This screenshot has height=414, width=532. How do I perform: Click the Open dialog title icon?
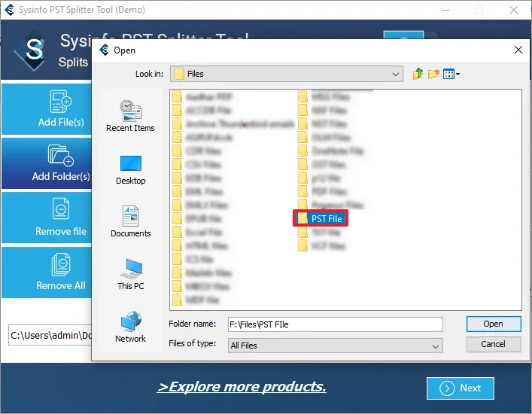(x=104, y=50)
